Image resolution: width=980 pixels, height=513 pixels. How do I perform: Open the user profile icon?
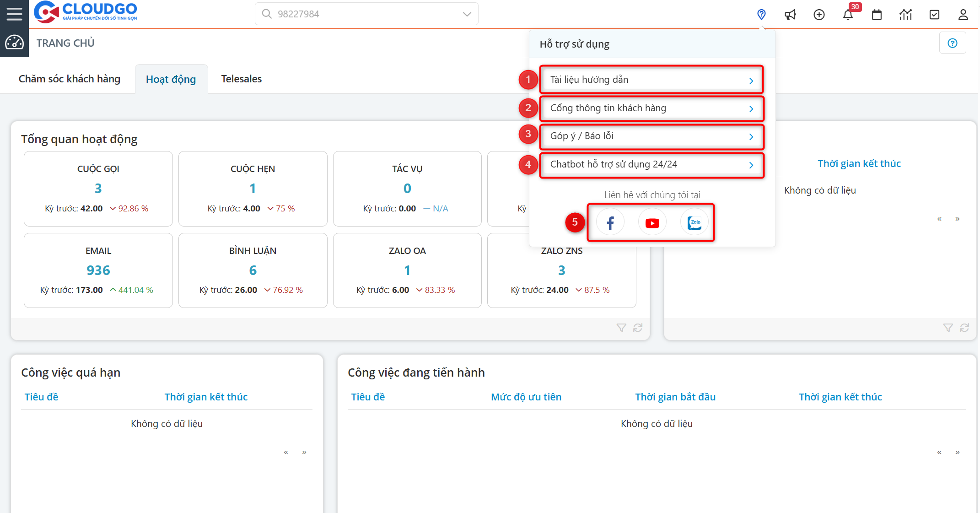(x=963, y=15)
